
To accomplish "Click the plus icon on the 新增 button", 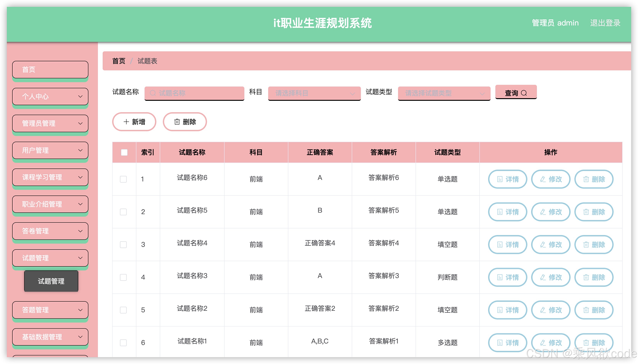I will (126, 122).
